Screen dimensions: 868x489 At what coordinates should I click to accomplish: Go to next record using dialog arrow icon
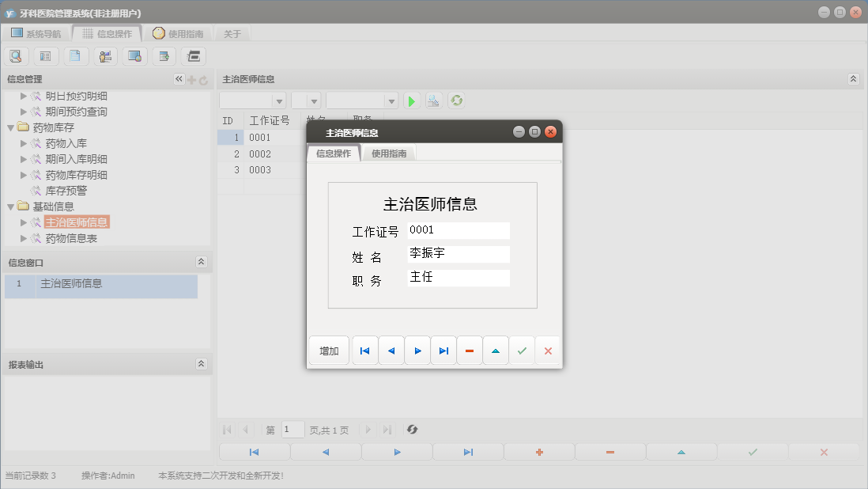click(417, 350)
